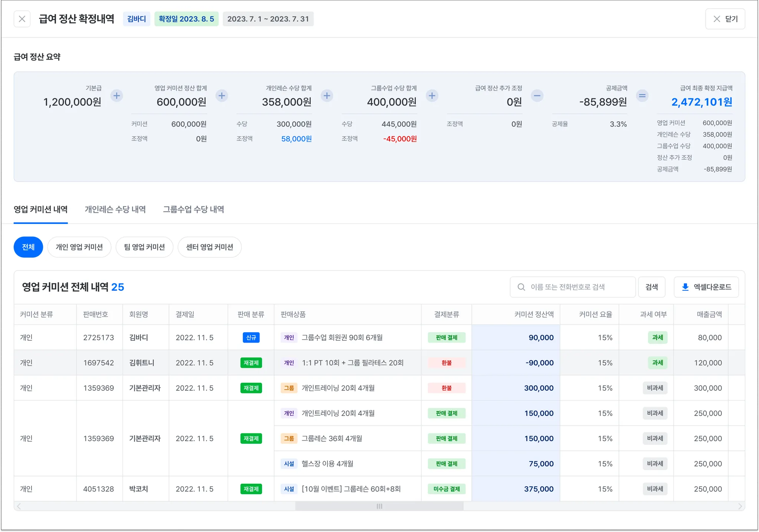
Task: Open the 개인레슨 수당 내역 tab
Action: pos(115,209)
